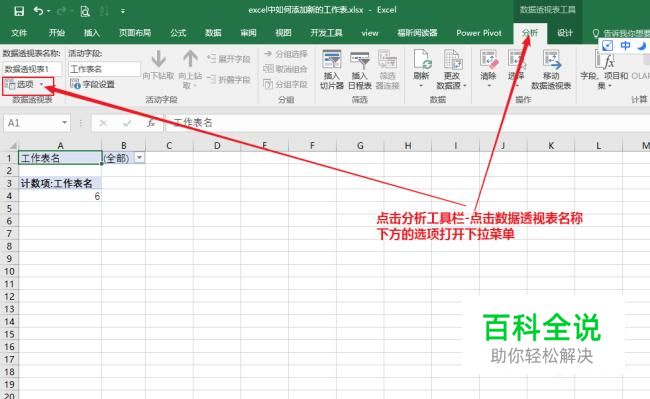Open the 数据 (Data) tab
The height and width of the screenshot is (399, 650).
coord(213,33)
